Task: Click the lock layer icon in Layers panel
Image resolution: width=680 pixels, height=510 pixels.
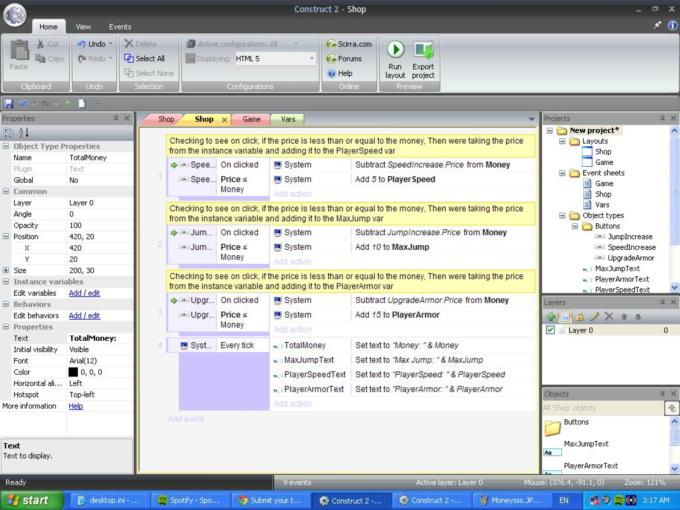Action: 580,317
